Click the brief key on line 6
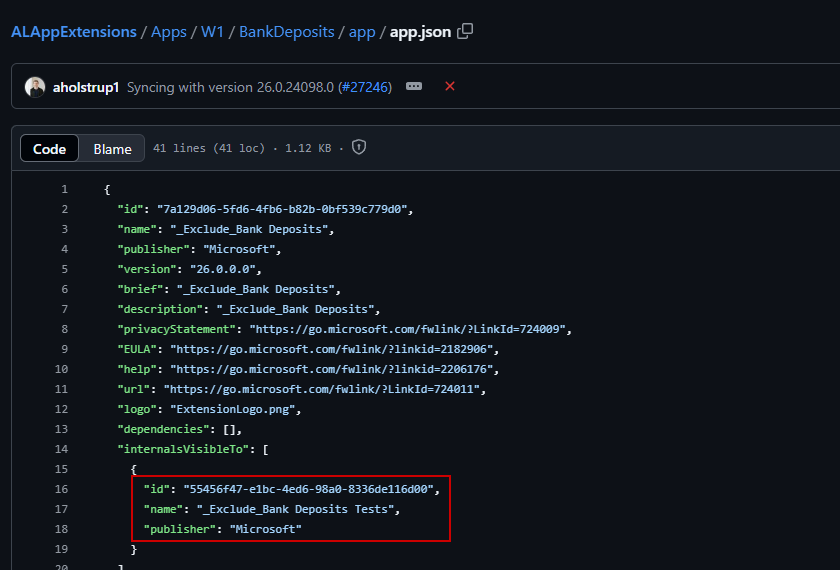Image resolution: width=840 pixels, height=570 pixels. coord(140,289)
